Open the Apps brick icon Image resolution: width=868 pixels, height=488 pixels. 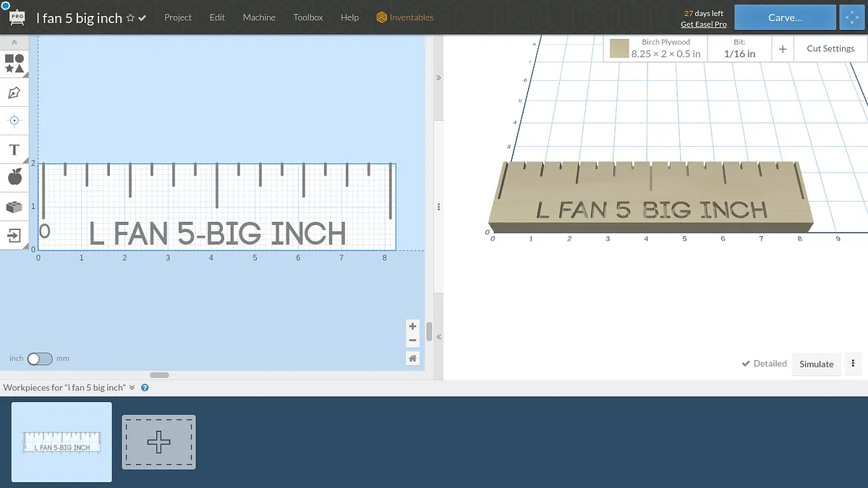pyautogui.click(x=14, y=207)
